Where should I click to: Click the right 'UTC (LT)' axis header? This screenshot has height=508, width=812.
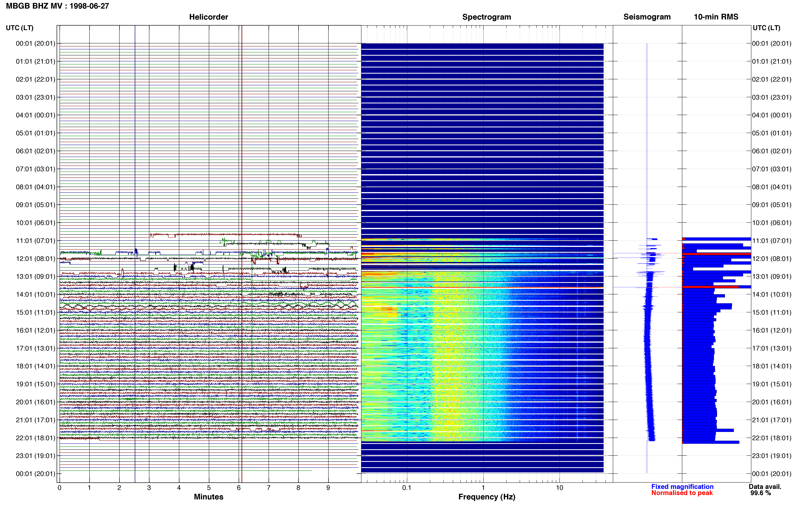(766, 28)
